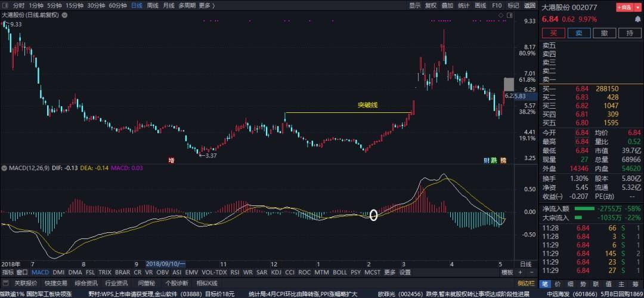644x298 pixels.
Task: Open the 日线 period selector below chart
Action: pos(526,264)
